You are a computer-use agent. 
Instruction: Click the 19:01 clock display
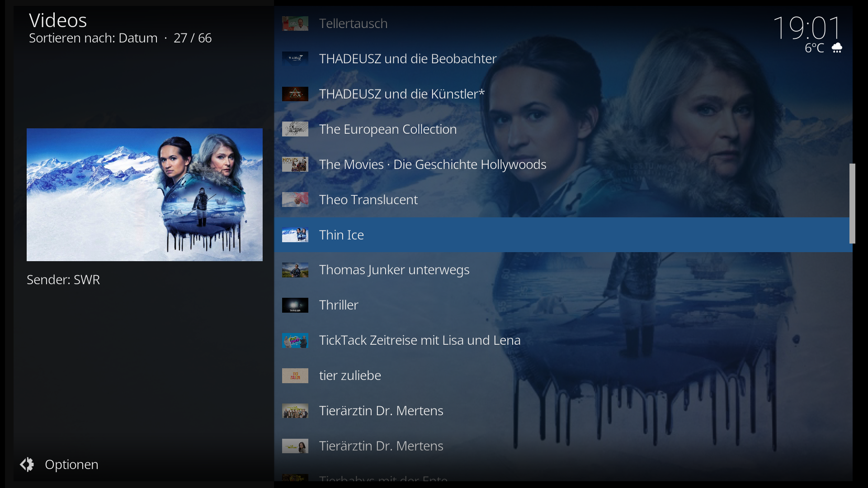pyautogui.click(x=807, y=28)
